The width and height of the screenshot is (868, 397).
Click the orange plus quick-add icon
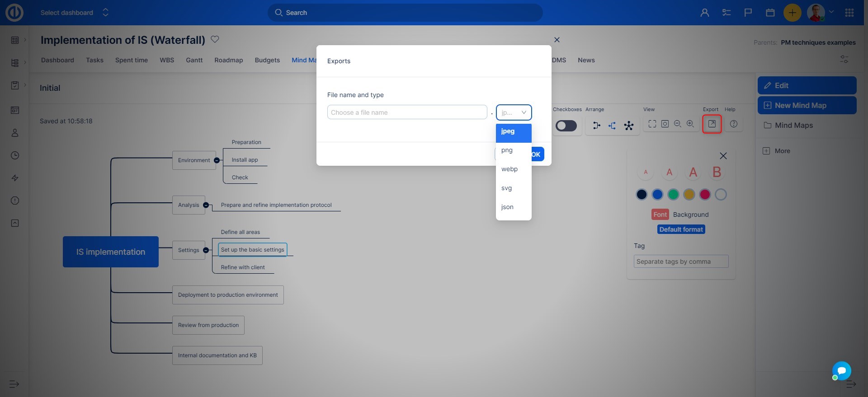pyautogui.click(x=792, y=13)
